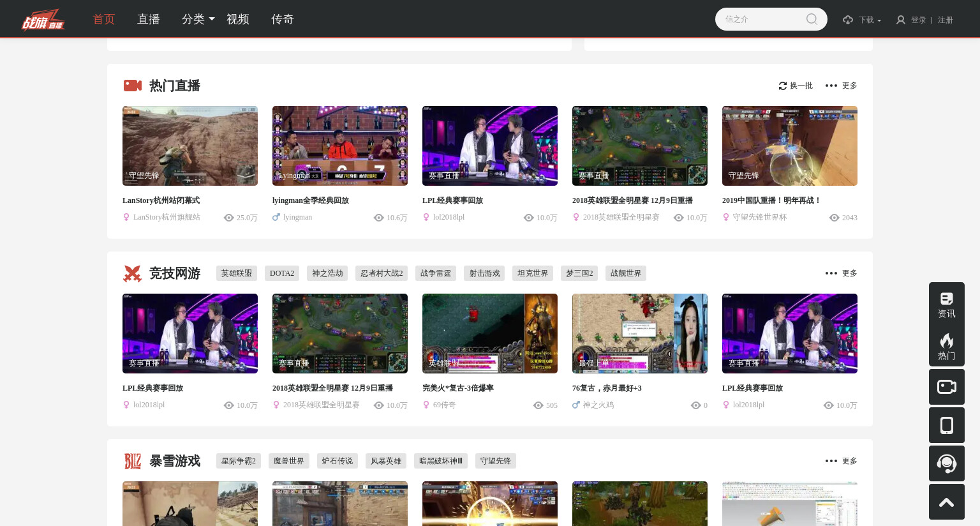980x526 pixels.
Task: Click streamer name LanStory杭州旗舰站
Action: (x=167, y=217)
